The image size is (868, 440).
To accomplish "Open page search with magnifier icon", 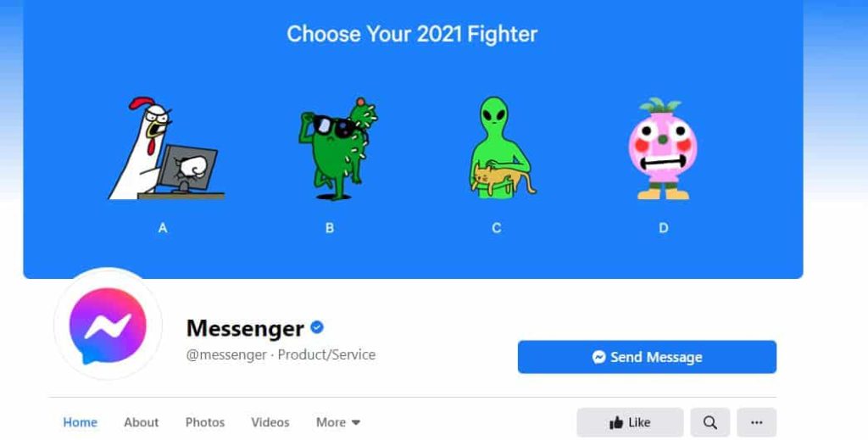I will (709, 423).
